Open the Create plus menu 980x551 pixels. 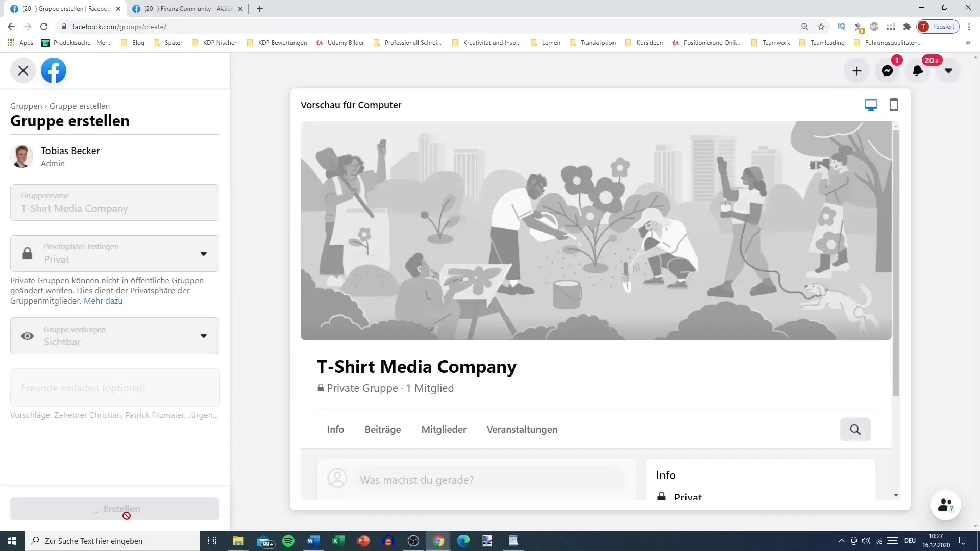tap(857, 71)
